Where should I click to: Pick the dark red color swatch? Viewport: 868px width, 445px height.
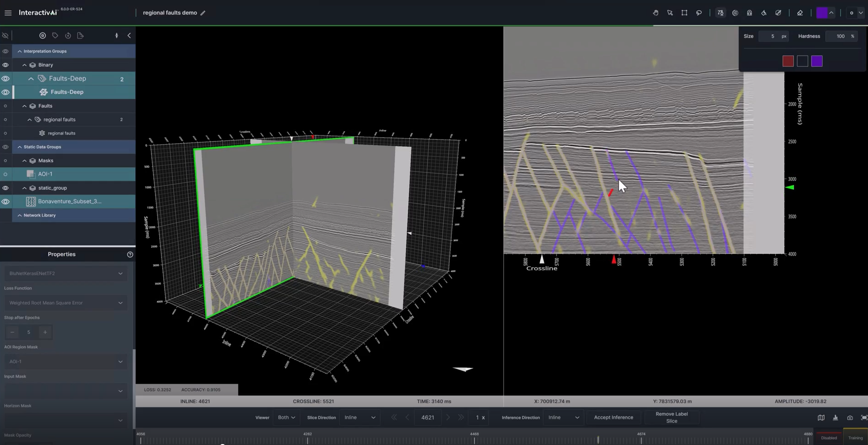(x=788, y=61)
